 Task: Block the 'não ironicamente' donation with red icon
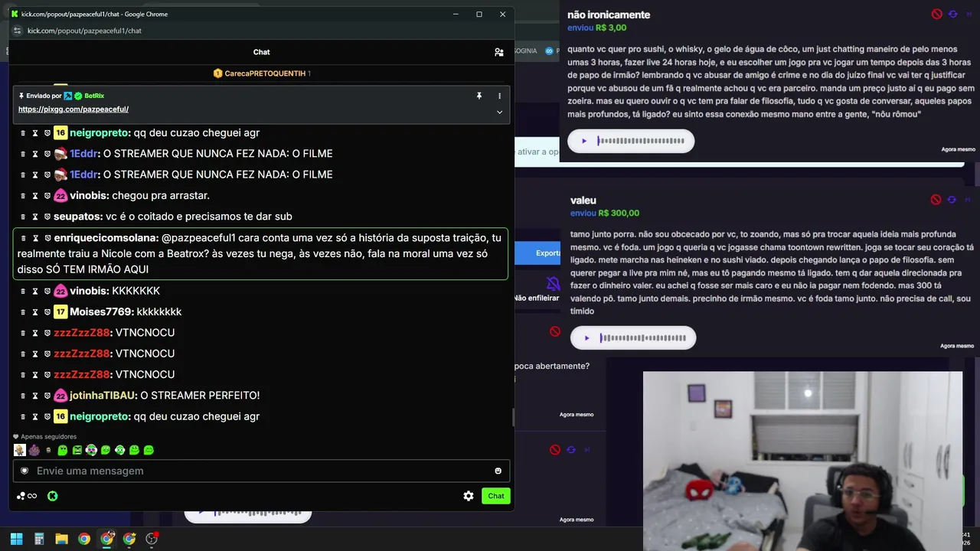(x=936, y=14)
